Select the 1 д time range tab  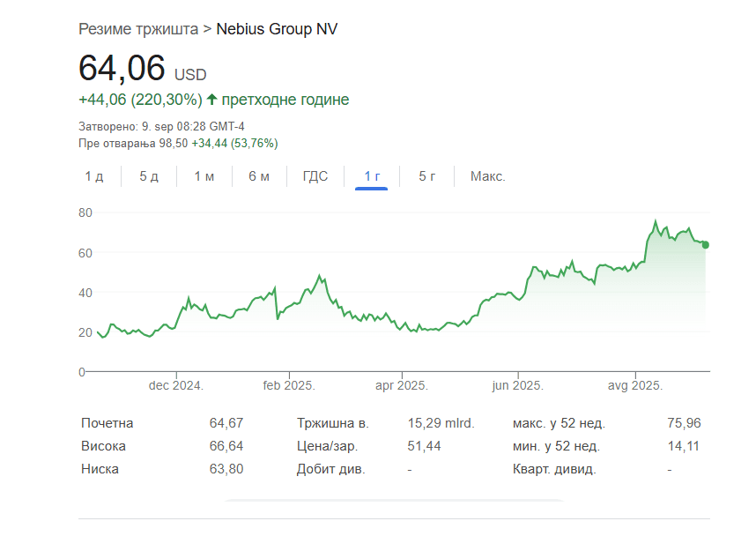[x=94, y=176]
